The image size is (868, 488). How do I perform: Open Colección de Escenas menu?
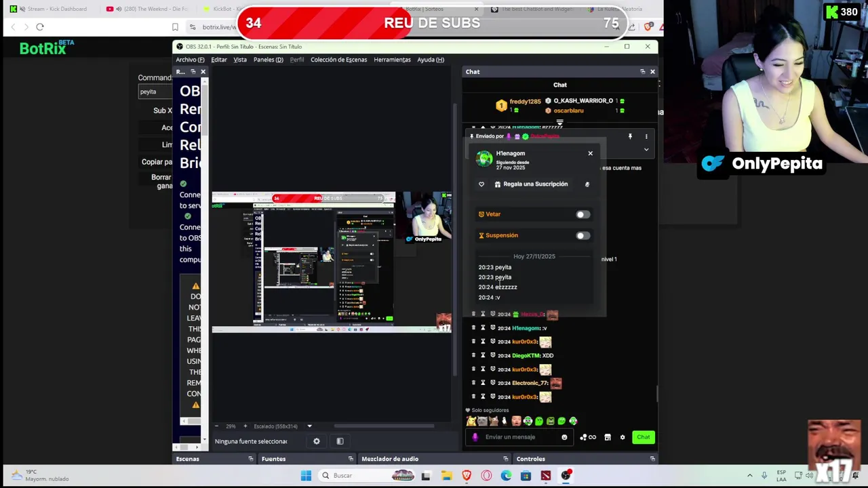338,60
